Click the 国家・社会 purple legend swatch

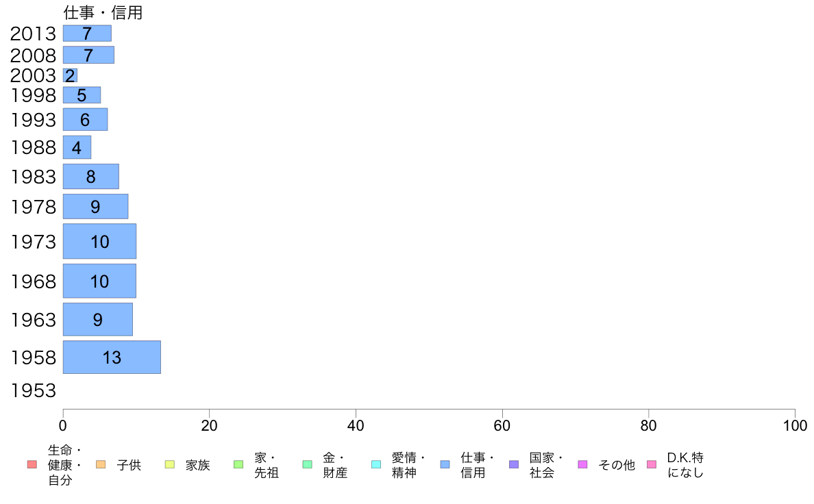pyautogui.click(x=514, y=464)
